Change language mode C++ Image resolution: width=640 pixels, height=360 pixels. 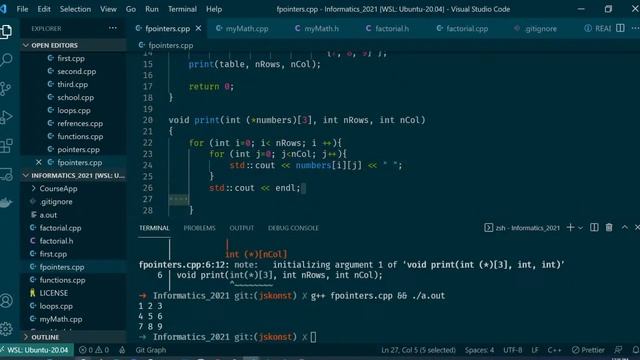click(554, 350)
